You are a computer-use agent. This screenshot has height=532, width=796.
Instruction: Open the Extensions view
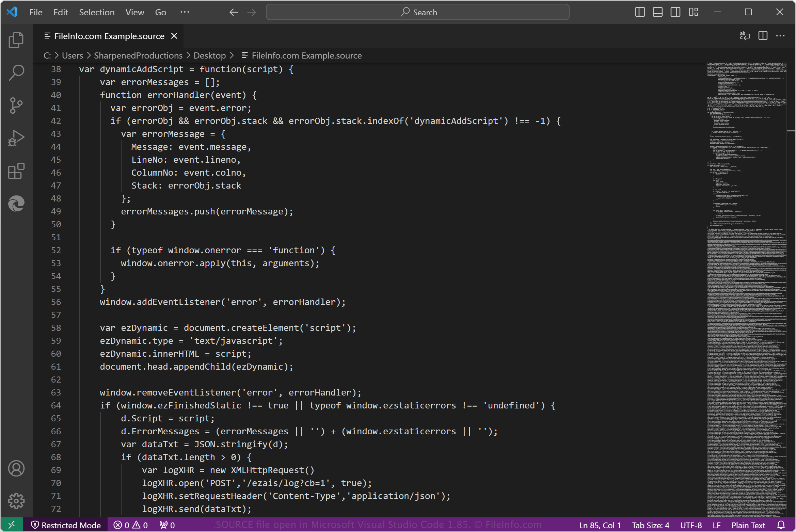pos(16,171)
